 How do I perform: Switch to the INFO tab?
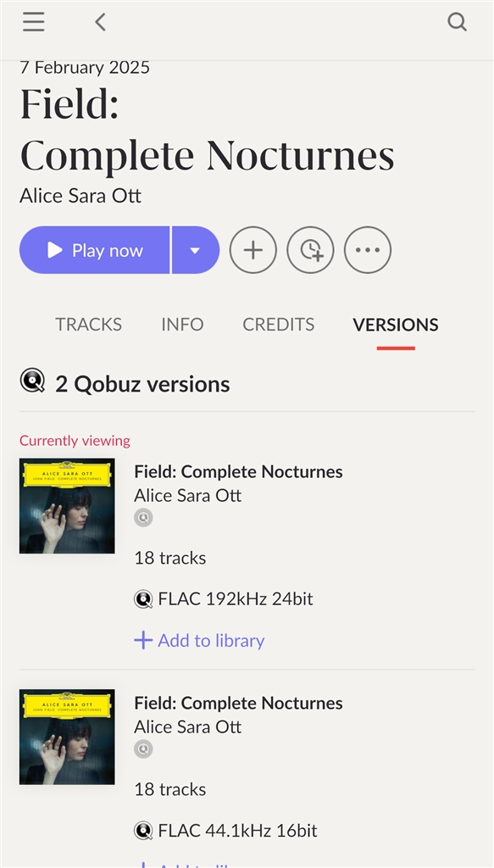coord(182,325)
